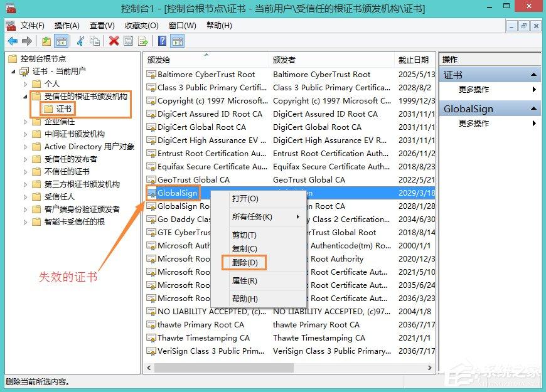Screen dimensions: 546x392
Task: Open Properties from the toolbar icon
Action: (x=129, y=41)
